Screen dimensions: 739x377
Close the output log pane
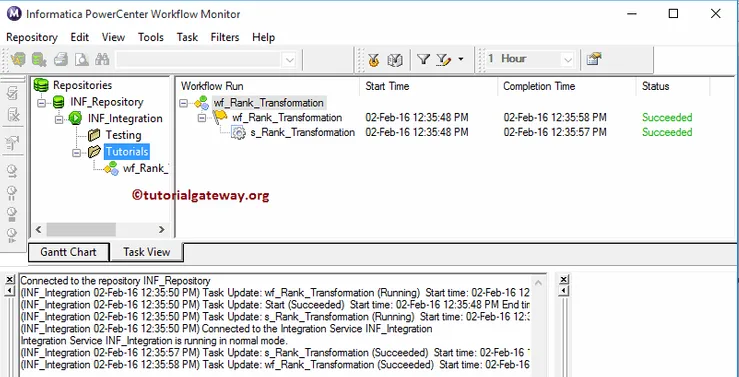(x=10, y=280)
